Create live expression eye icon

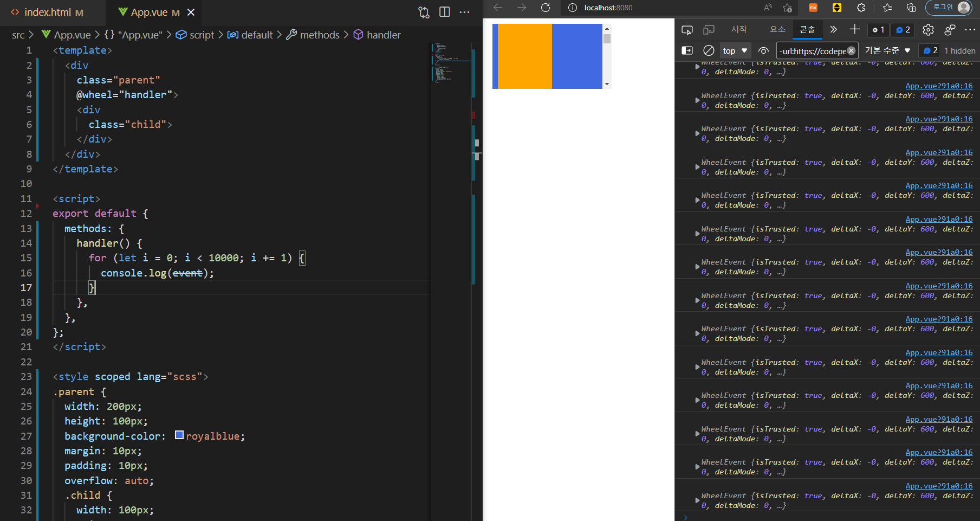tap(763, 50)
